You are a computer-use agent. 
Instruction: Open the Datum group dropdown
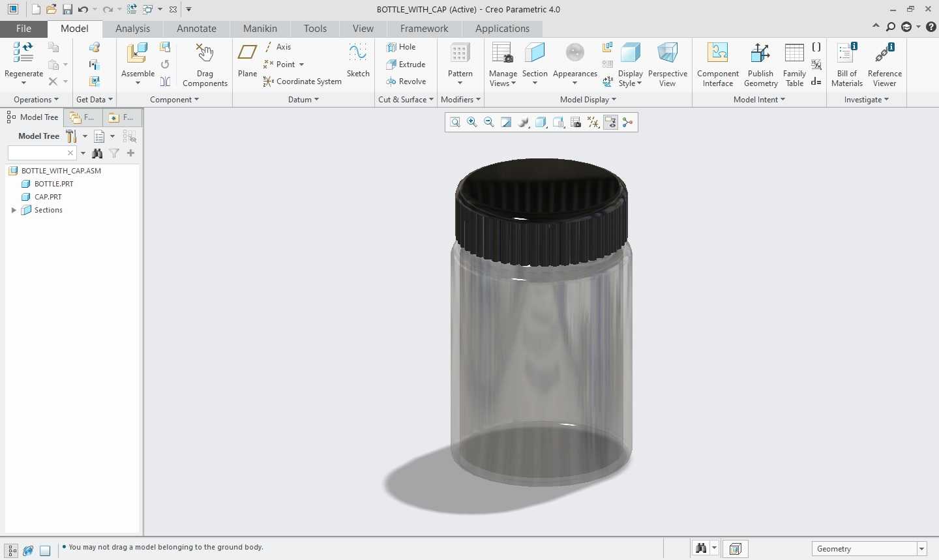coord(303,100)
